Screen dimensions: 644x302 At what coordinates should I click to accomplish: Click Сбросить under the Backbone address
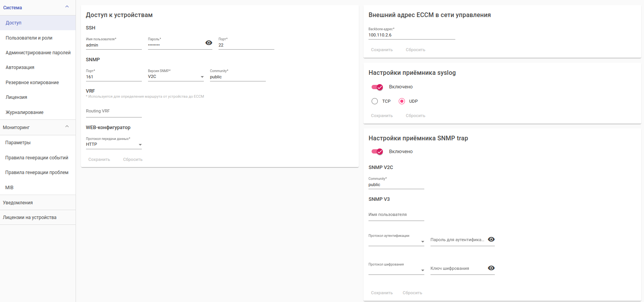[415, 50]
